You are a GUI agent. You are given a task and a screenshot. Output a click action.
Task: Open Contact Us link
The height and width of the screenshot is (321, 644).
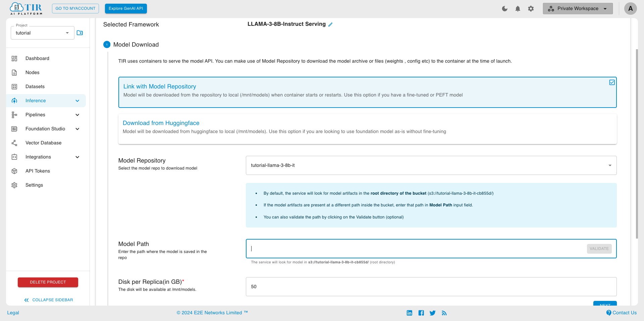tap(622, 313)
